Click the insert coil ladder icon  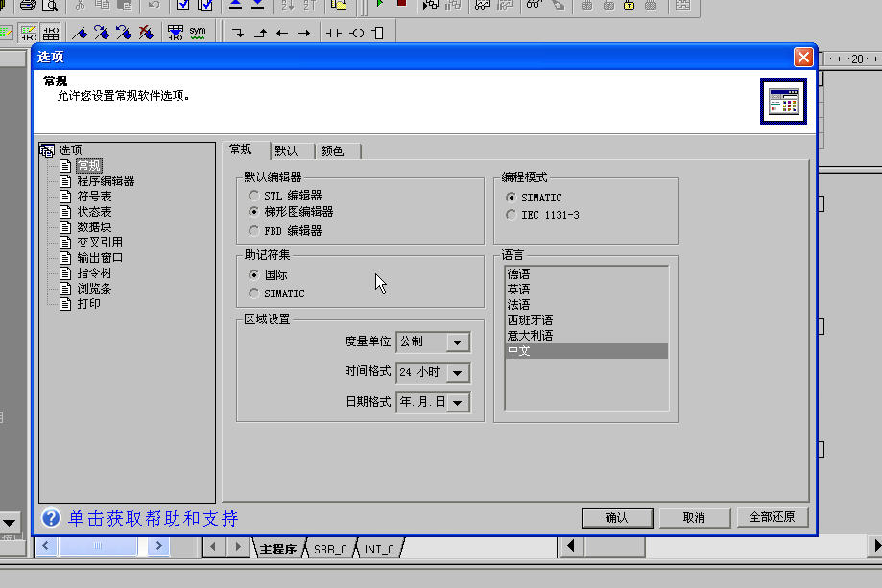click(356, 33)
